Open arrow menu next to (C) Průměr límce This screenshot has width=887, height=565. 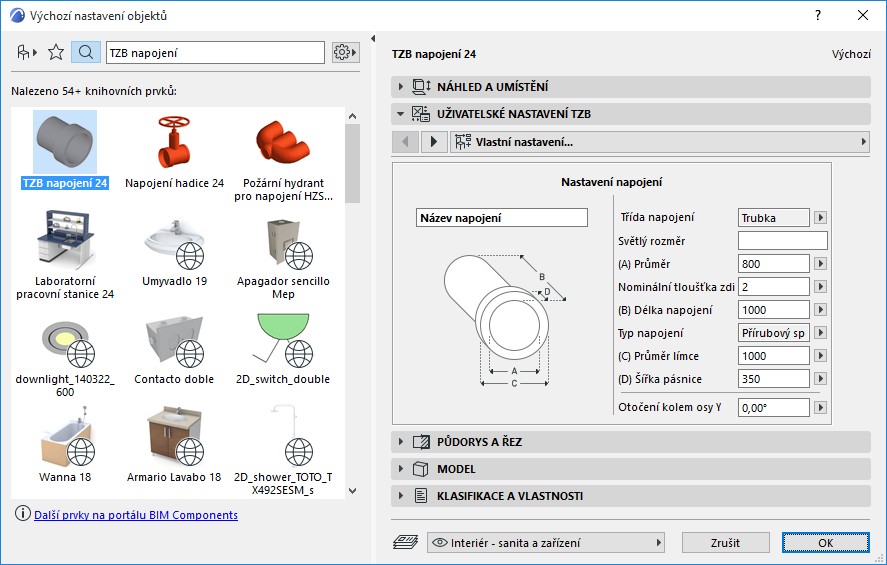tap(820, 356)
